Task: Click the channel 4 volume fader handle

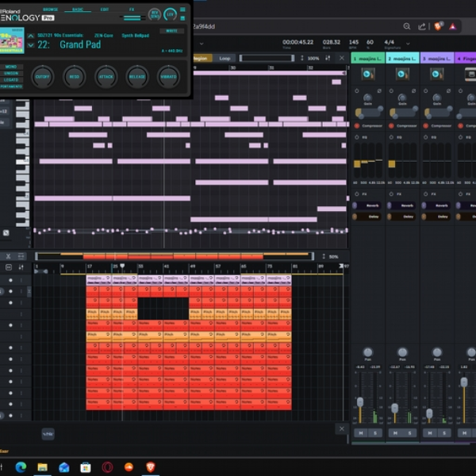Action: (x=464, y=382)
